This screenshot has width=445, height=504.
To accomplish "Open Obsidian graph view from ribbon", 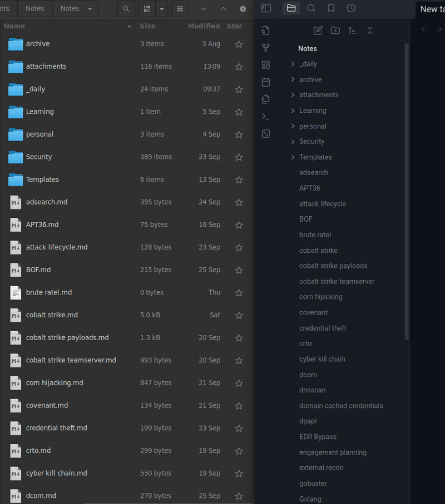I will pyautogui.click(x=266, y=48).
